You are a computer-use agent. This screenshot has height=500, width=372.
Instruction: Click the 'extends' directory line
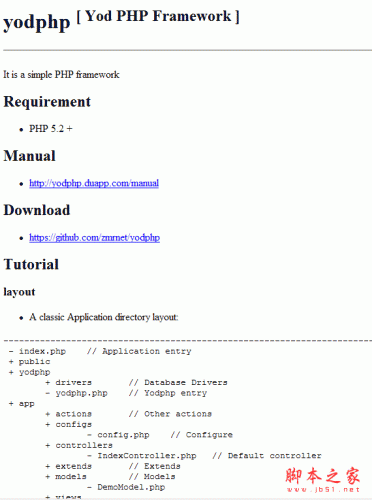coord(73,466)
